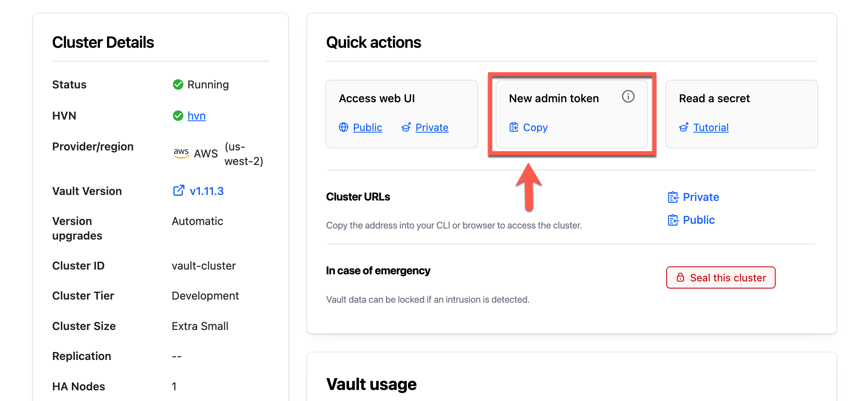The width and height of the screenshot is (868, 401).
Task: Click the terminal icon next to Tutorial
Action: (684, 127)
